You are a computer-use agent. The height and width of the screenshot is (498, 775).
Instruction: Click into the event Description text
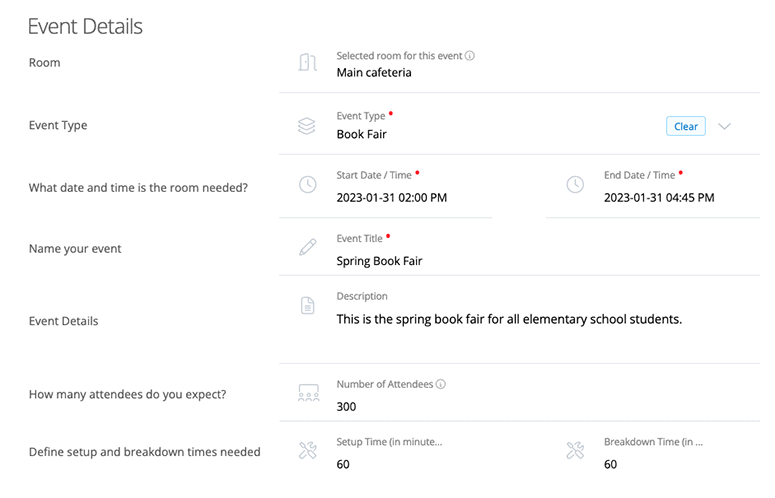tap(509, 320)
